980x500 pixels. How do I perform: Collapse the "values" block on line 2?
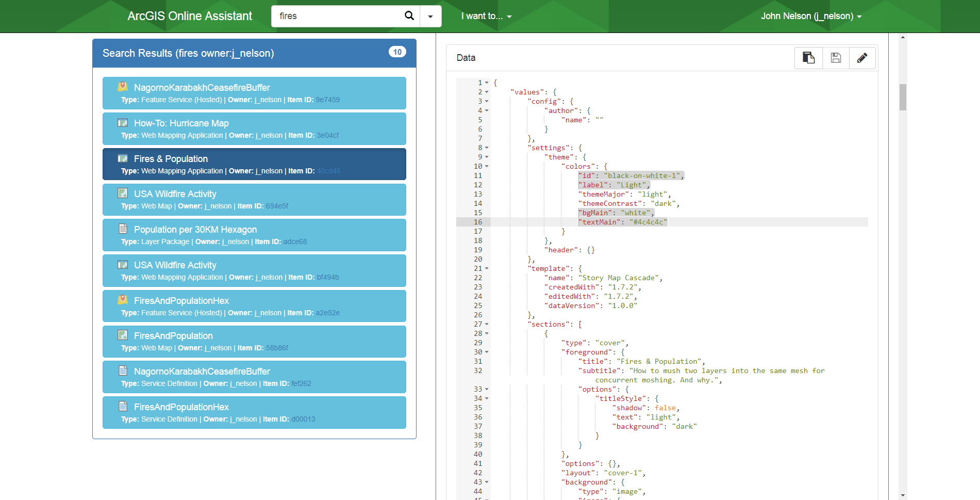(x=487, y=92)
